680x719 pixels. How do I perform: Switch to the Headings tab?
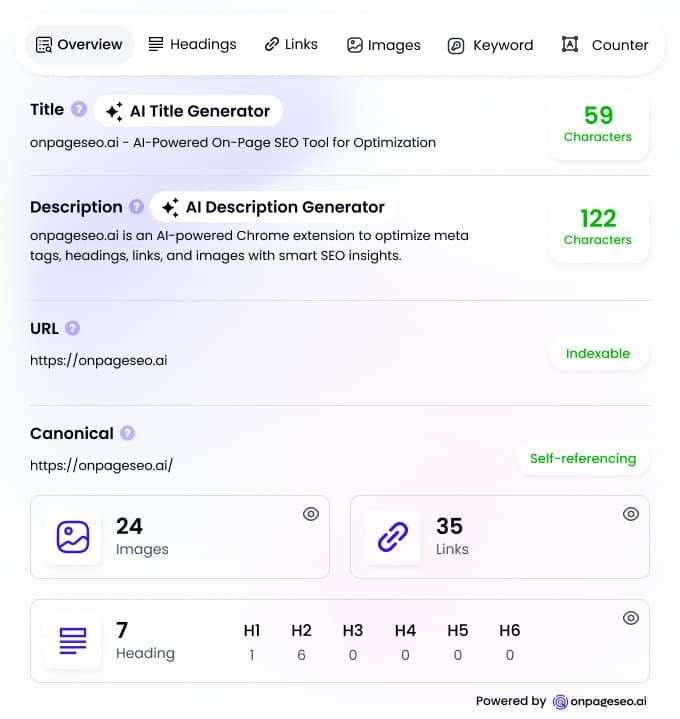193,44
